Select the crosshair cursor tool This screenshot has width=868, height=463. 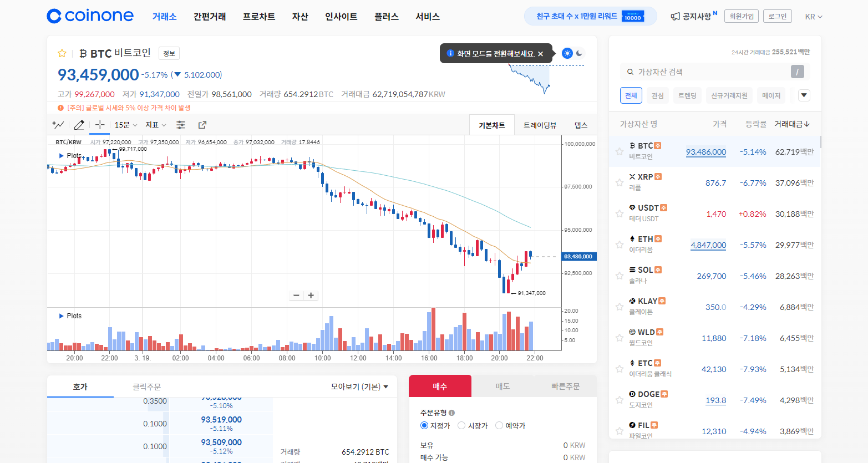(99, 125)
